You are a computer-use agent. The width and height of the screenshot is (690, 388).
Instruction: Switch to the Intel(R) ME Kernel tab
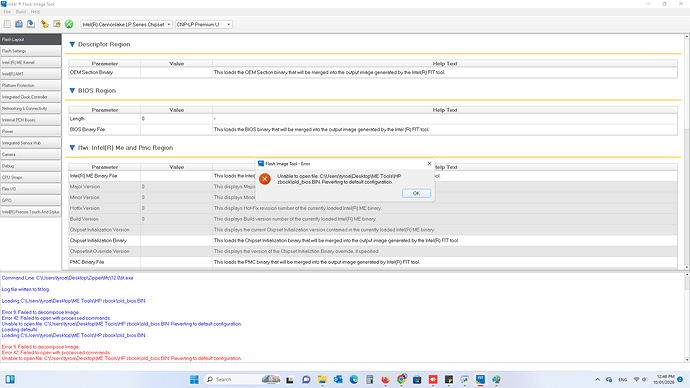[30, 62]
